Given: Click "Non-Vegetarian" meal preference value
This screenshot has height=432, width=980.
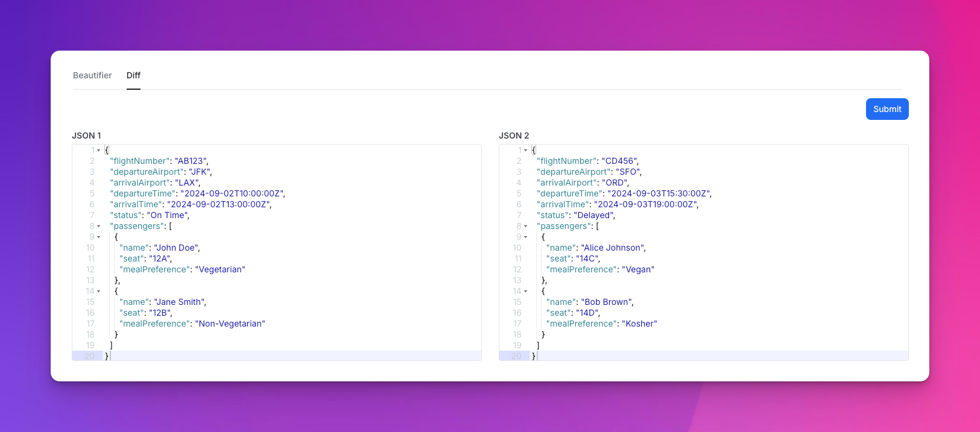Looking at the screenshot, I should coord(230,324).
